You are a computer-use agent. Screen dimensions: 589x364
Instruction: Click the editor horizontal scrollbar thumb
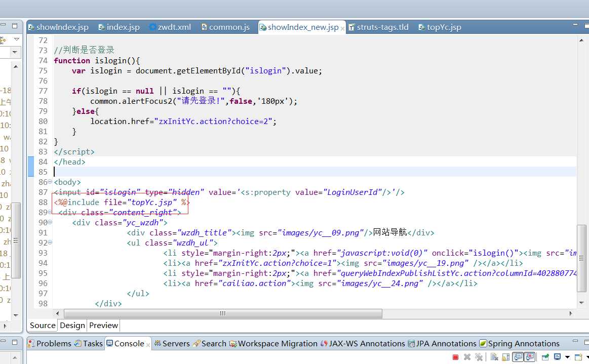[223, 313]
